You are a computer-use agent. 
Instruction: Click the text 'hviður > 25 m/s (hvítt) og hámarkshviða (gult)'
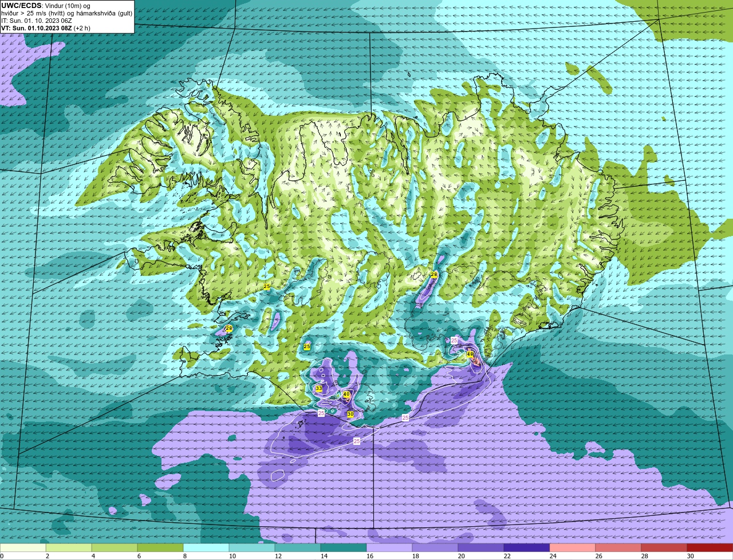(x=66, y=13)
